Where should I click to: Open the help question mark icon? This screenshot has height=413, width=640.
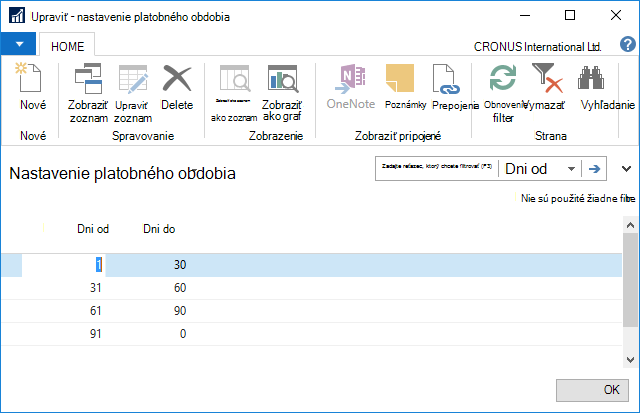tap(627, 44)
